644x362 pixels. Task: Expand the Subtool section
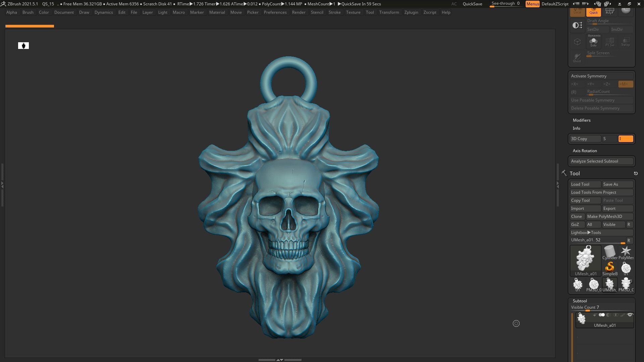coord(580,301)
